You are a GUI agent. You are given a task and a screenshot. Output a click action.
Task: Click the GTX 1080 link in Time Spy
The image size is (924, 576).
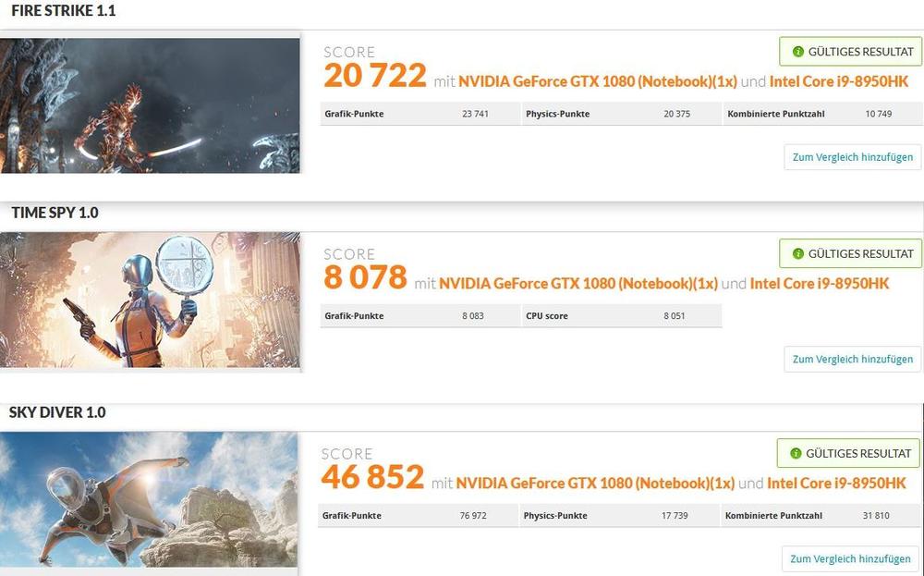click(578, 284)
